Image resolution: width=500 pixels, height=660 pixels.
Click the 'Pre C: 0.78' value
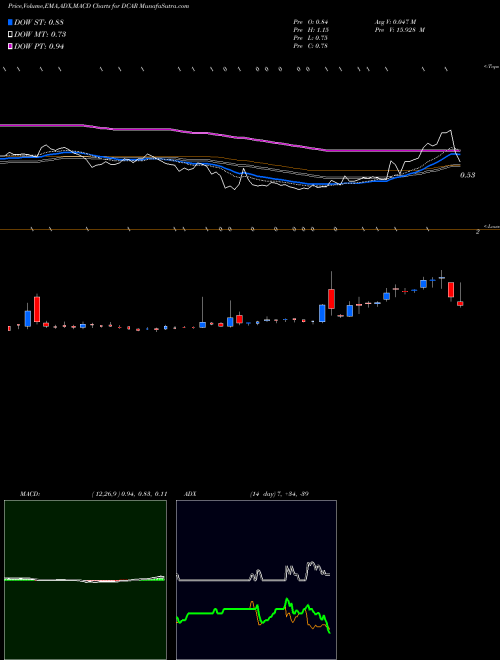click(311, 46)
